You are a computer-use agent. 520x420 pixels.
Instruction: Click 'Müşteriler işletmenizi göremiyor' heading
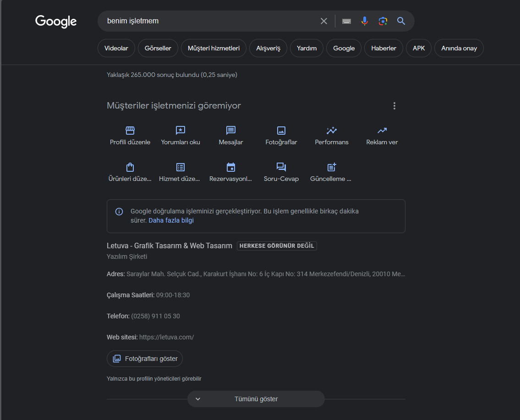174,106
